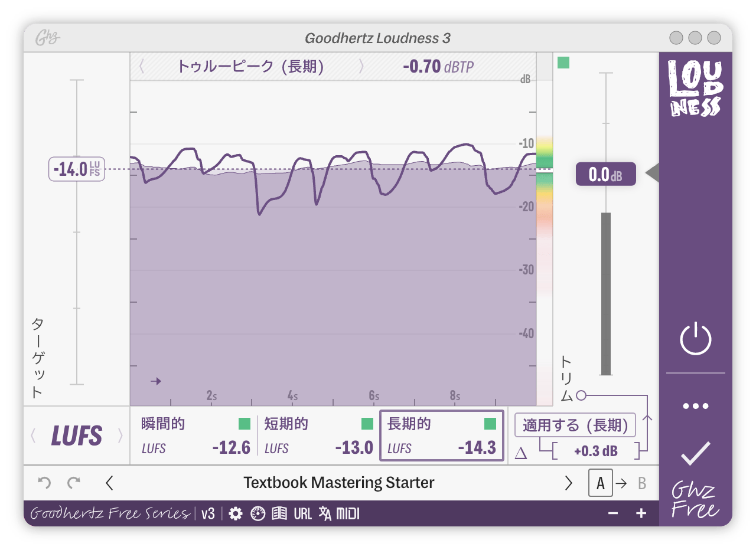Click the 適用する（長期） button

click(575, 425)
